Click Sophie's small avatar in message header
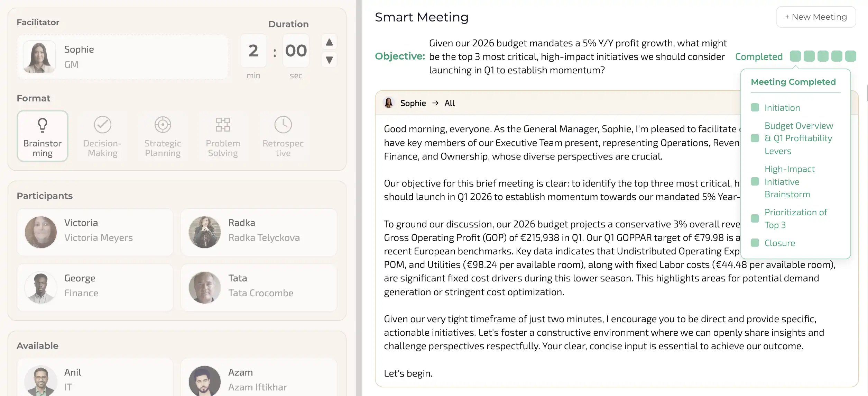The image size is (868, 396). pos(389,103)
